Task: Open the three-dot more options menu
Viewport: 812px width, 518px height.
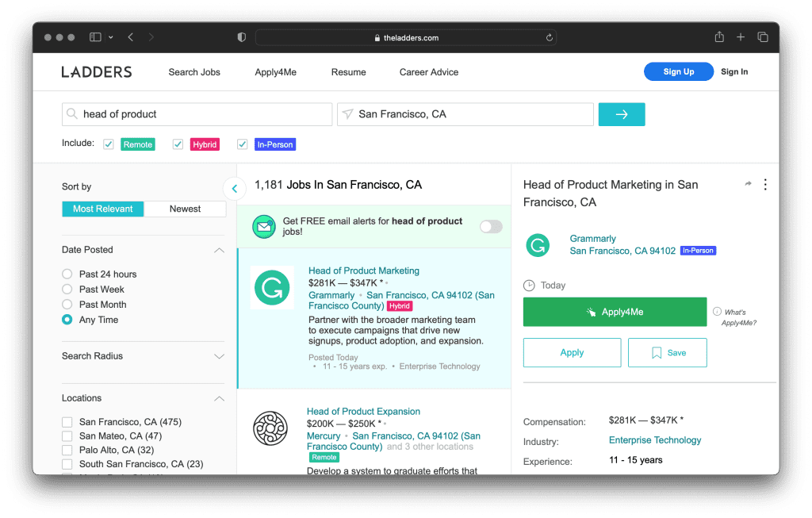Action: click(765, 184)
